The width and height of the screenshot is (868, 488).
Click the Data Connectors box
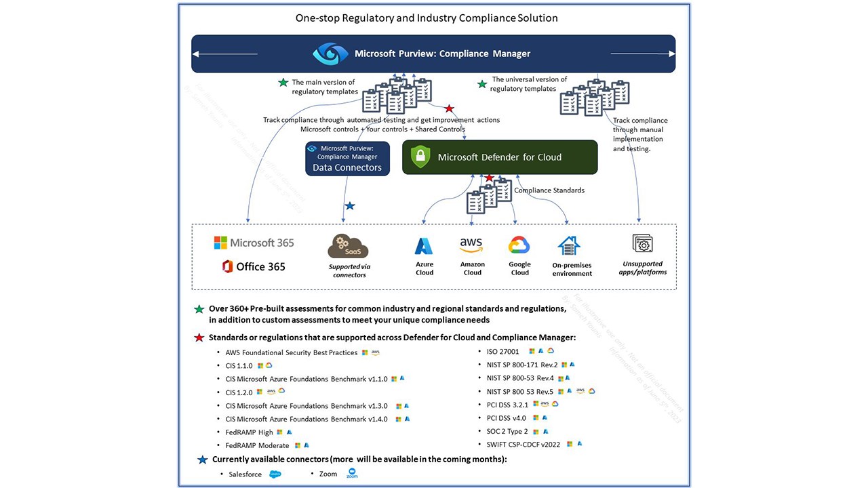(x=347, y=159)
